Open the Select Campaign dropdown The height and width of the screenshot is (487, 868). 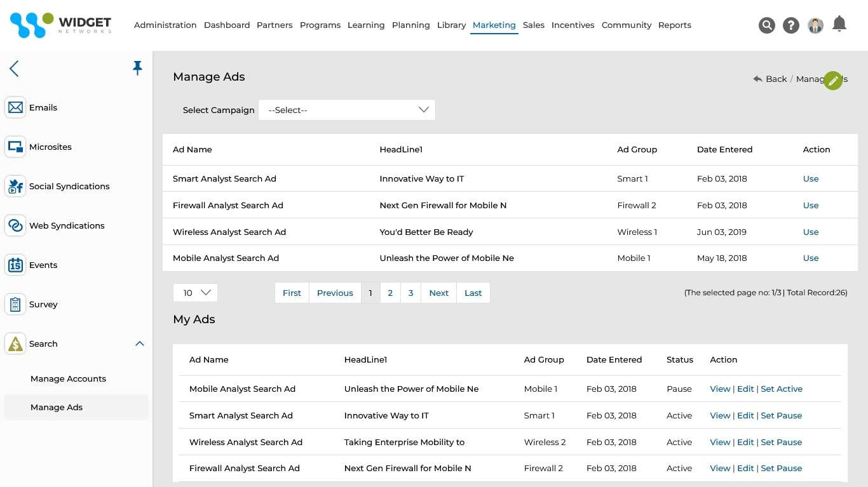(346, 109)
